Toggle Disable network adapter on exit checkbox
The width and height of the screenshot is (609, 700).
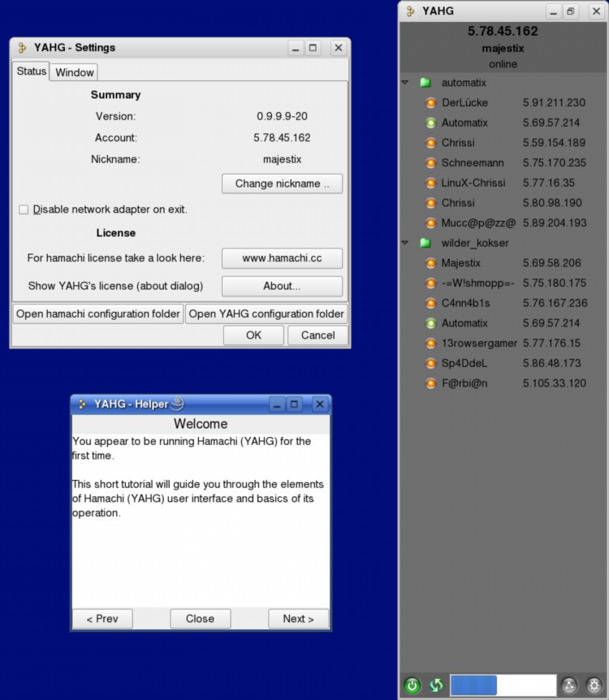[x=24, y=210]
